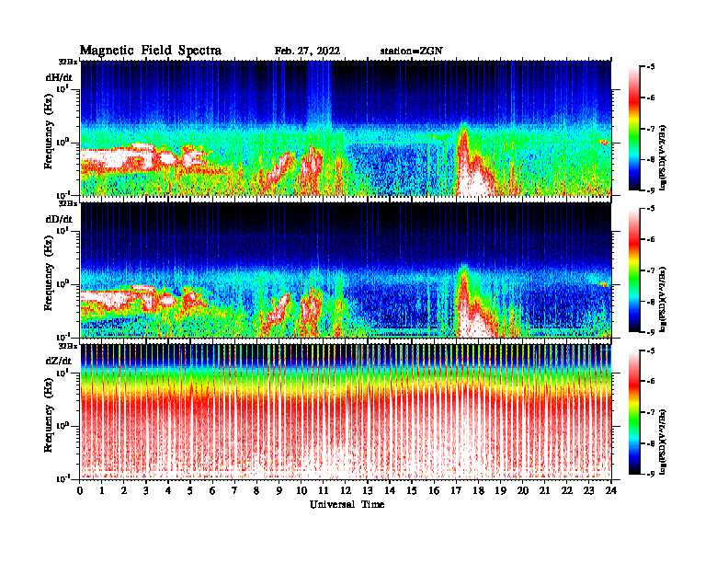Click the dD/dt spectrogram plot
The image size is (728, 563).
click(x=346, y=270)
